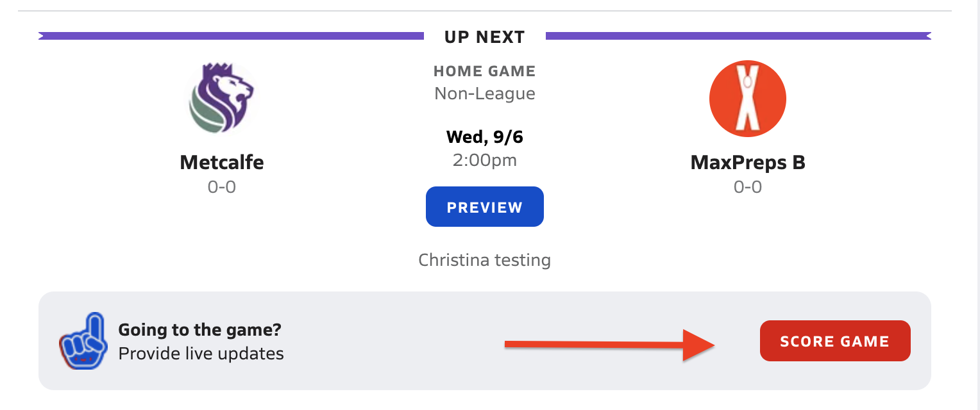Click Metcalfe's 0-0 record
Image resolution: width=980 pixels, height=410 pixels.
click(221, 186)
